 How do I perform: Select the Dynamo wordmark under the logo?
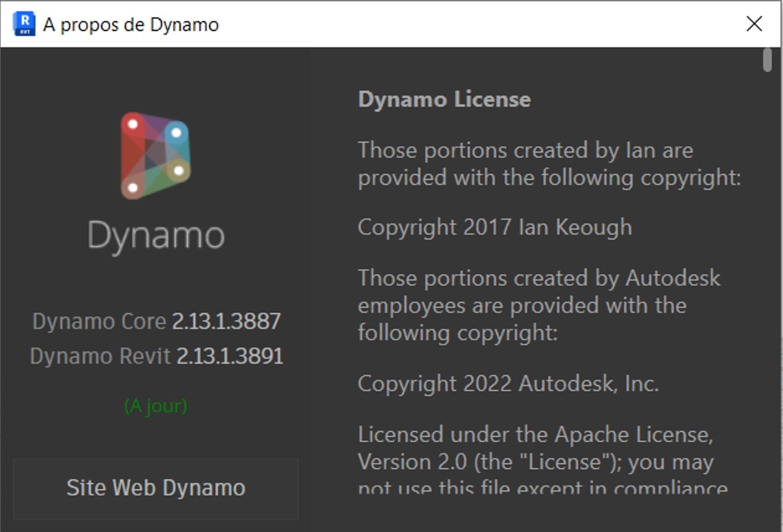click(156, 235)
